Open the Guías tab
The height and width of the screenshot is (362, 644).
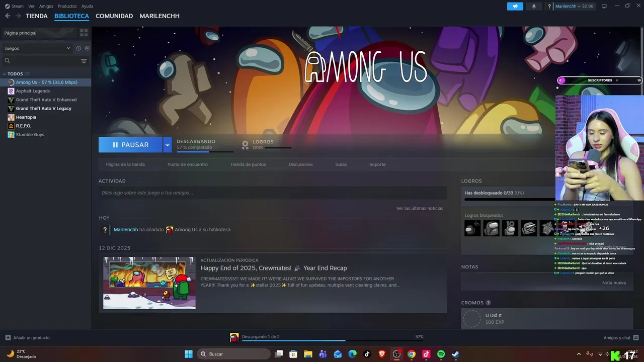341,164
